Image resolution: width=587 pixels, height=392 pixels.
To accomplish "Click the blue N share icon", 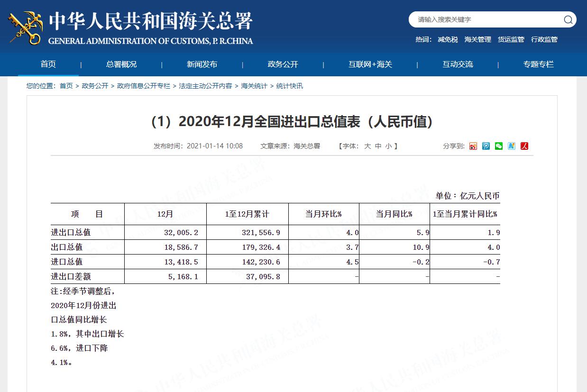I will 511,146.
